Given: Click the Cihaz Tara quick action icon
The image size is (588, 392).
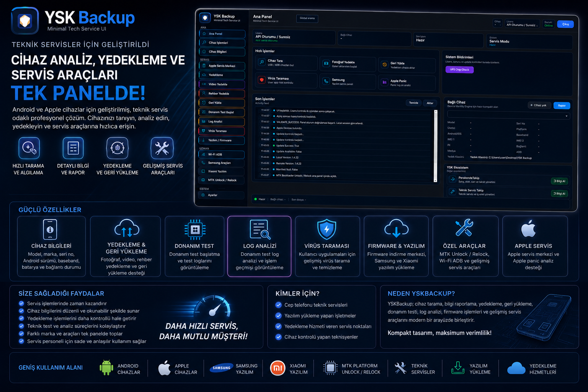Looking at the screenshot, I should coord(262,62).
